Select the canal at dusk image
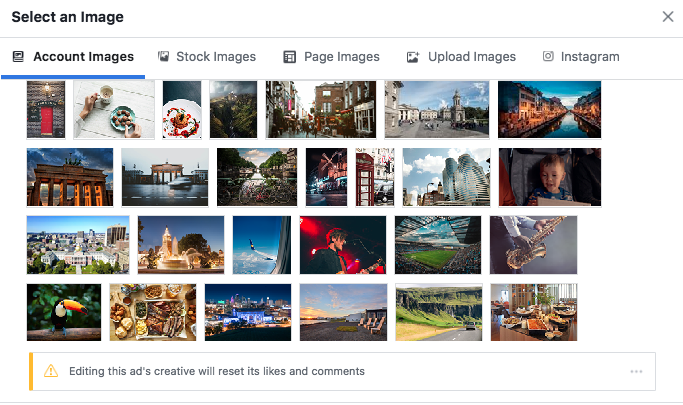The image size is (683, 405). [x=549, y=109]
